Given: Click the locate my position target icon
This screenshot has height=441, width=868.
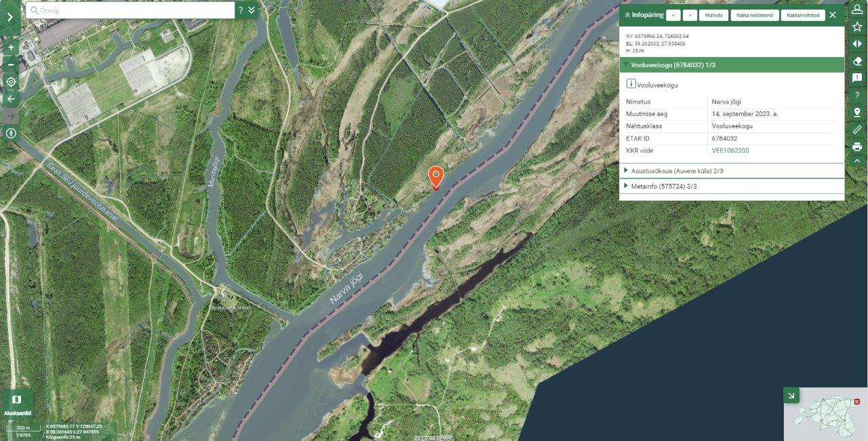Looking at the screenshot, I should 11,82.
